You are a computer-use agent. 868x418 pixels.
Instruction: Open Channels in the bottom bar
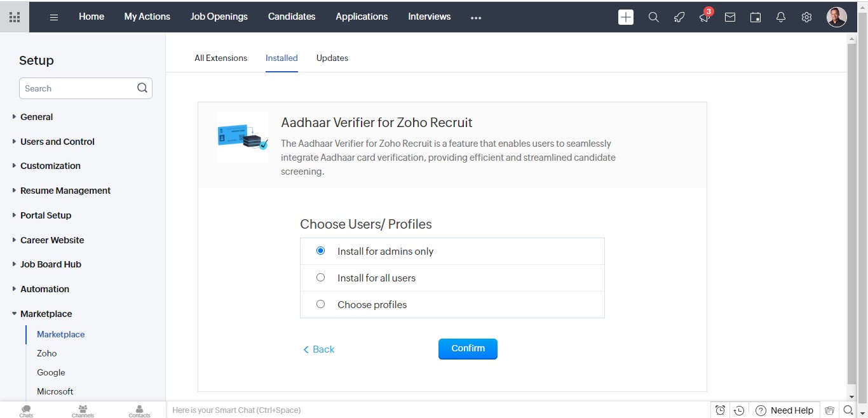pos(83,410)
